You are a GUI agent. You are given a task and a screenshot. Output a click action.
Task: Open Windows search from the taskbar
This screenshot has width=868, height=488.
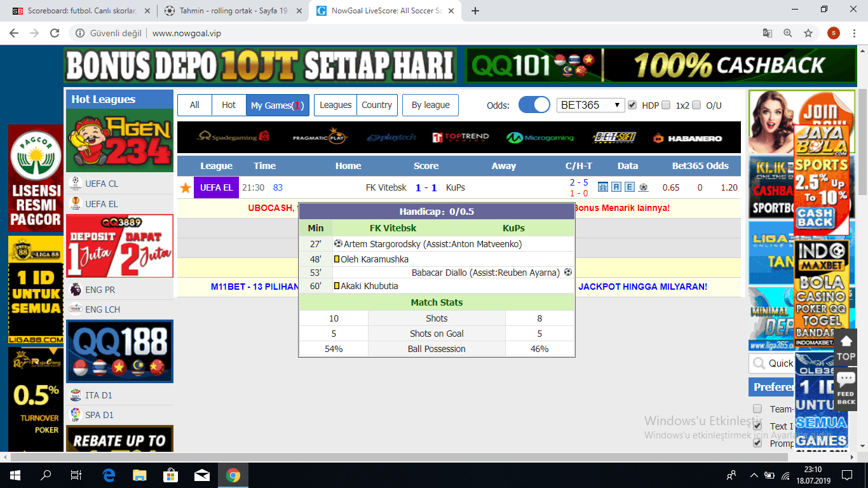[46, 475]
